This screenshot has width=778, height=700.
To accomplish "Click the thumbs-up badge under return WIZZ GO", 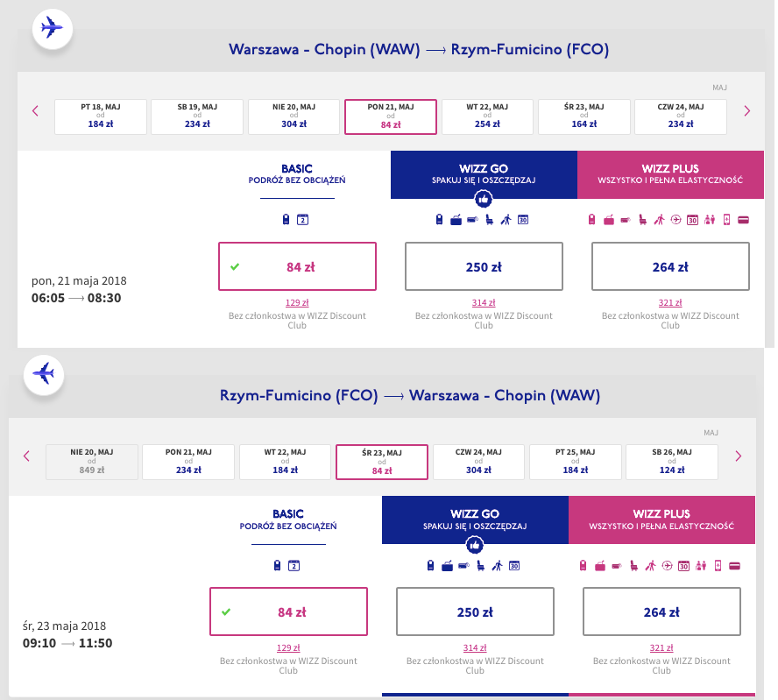I will (475, 545).
